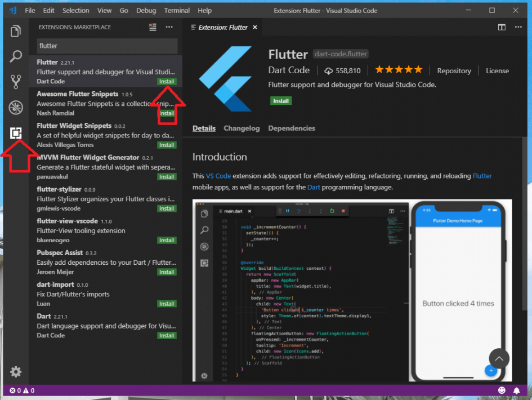532x400 pixels.
Task: Open the Manage gear menu
Action: 16,371
